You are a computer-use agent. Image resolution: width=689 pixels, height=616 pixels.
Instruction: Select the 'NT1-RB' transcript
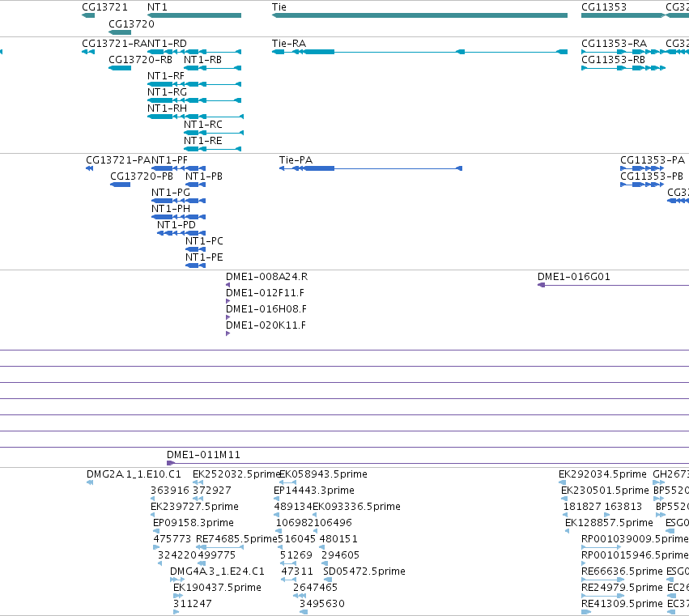tap(213, 68)
